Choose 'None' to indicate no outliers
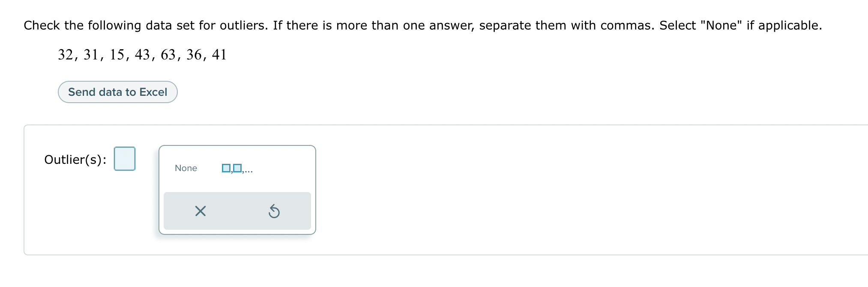Image resolution: width=868 pixels, height=287 pixels. 186,168
